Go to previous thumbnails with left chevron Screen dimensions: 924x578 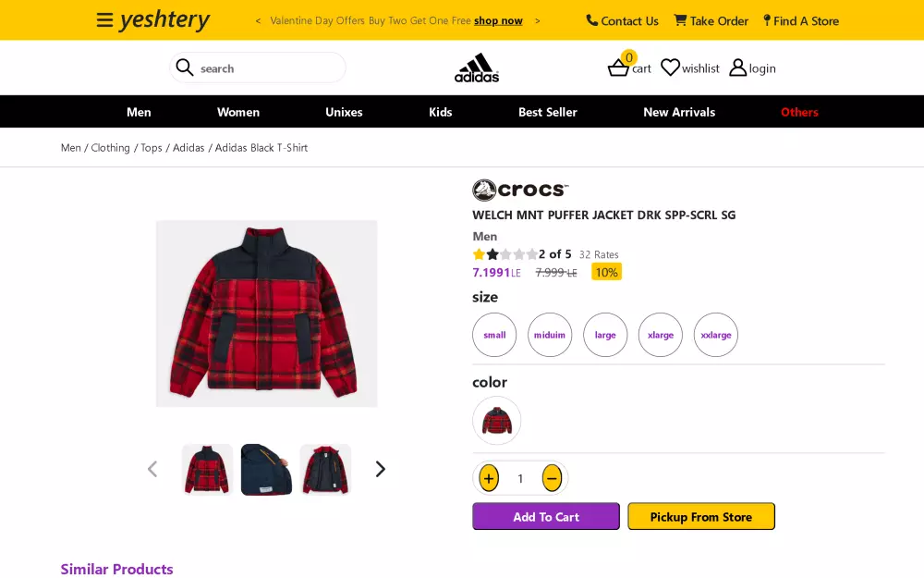(x=152, y=469)
